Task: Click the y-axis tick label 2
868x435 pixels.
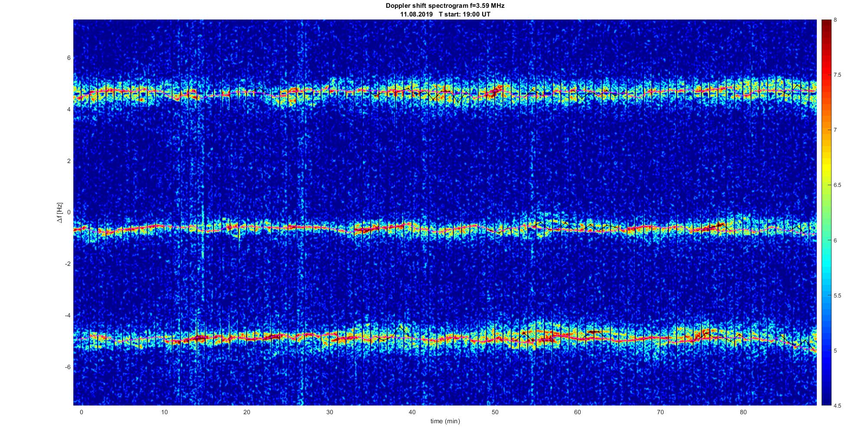Action: 69,161
